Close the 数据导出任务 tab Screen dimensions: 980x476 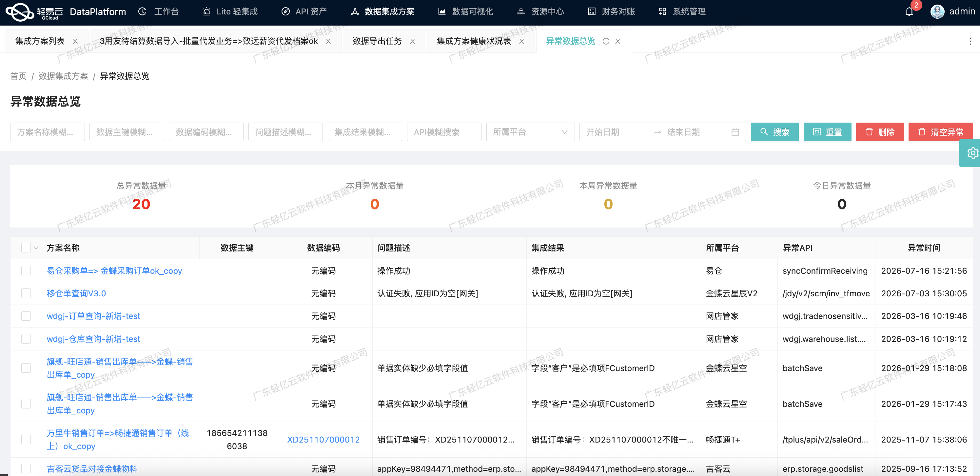point(412,41)
